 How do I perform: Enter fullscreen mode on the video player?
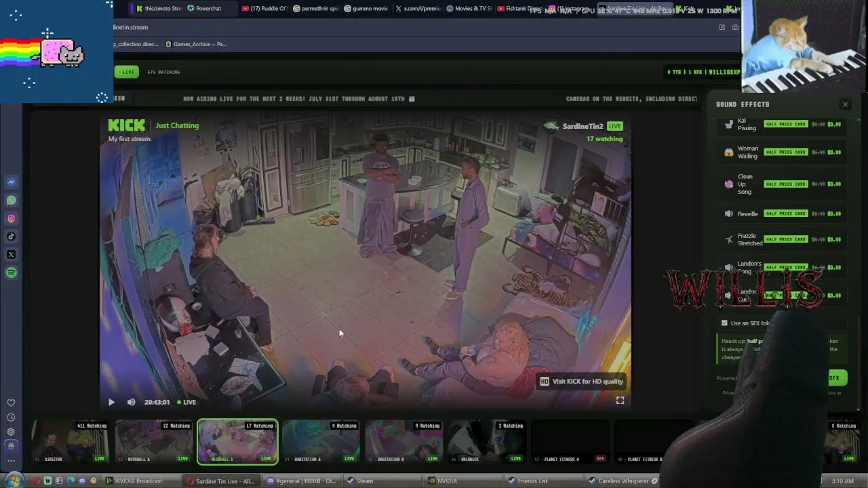[620, 401]
